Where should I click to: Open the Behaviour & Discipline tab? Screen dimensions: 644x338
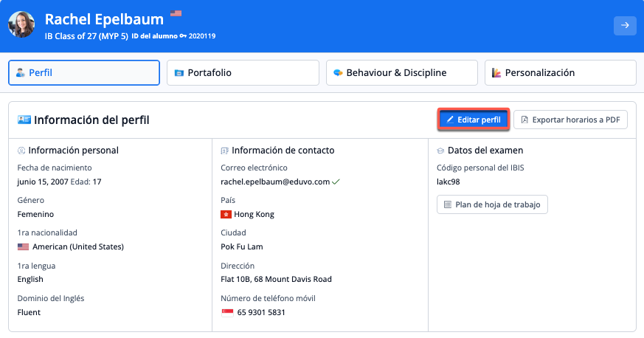click(402, 73)
